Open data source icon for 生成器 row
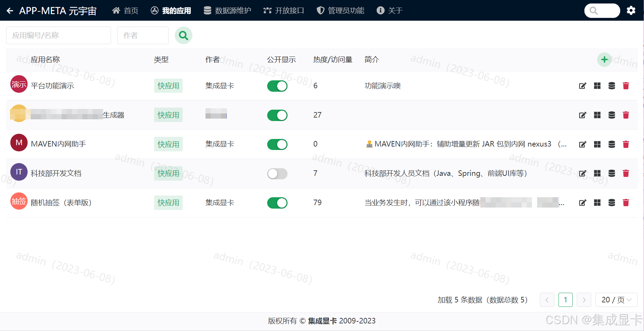 click(x=612, y=115)
